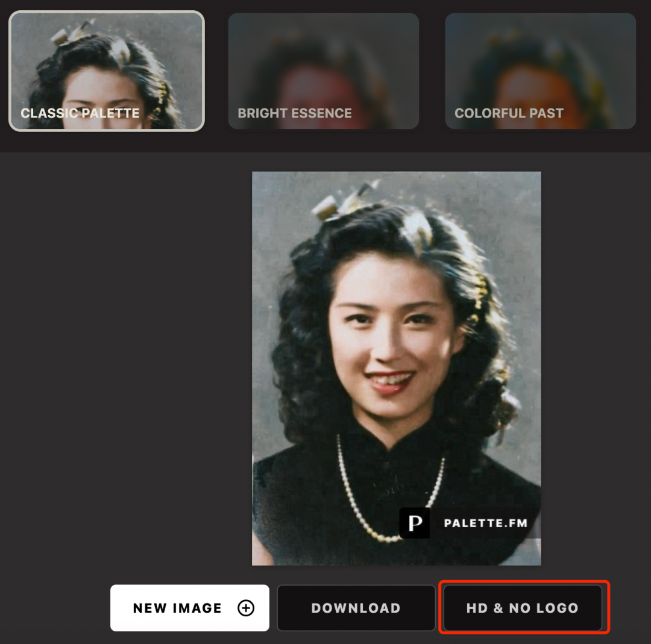
Task: Click the plus icon on New Image
Action: (x=246, y=608)
